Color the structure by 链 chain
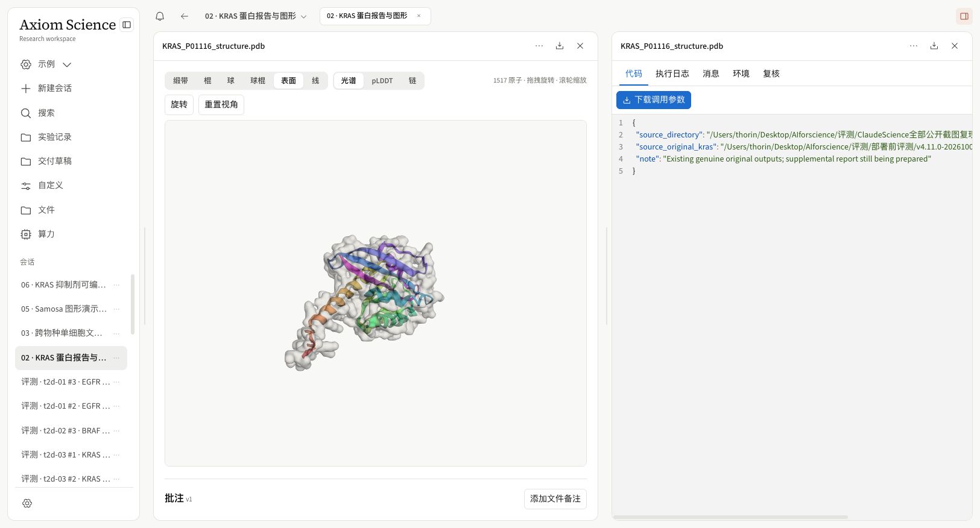Screen dimensions: 980x528 (413, 81)
